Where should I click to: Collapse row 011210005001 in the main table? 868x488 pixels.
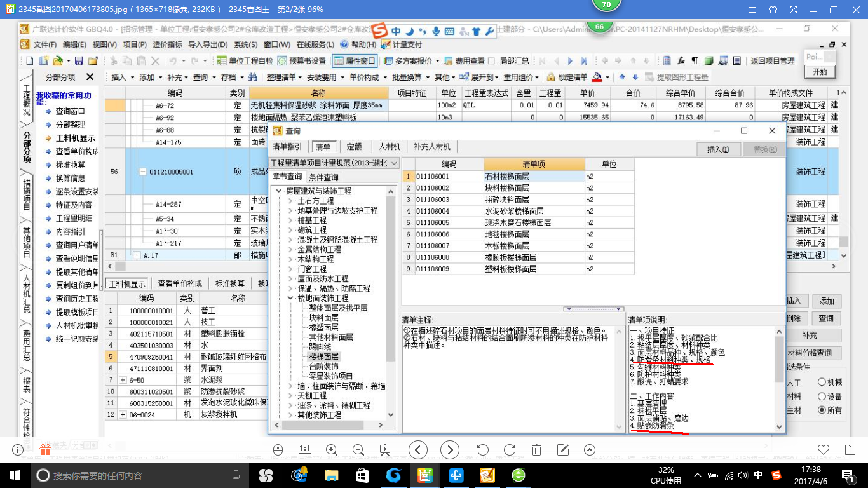[142, 172]
